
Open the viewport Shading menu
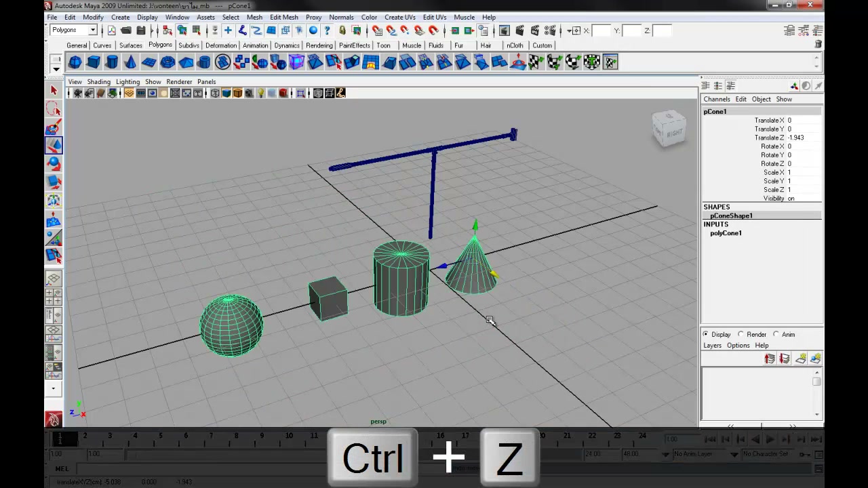[x=98, y=81]
